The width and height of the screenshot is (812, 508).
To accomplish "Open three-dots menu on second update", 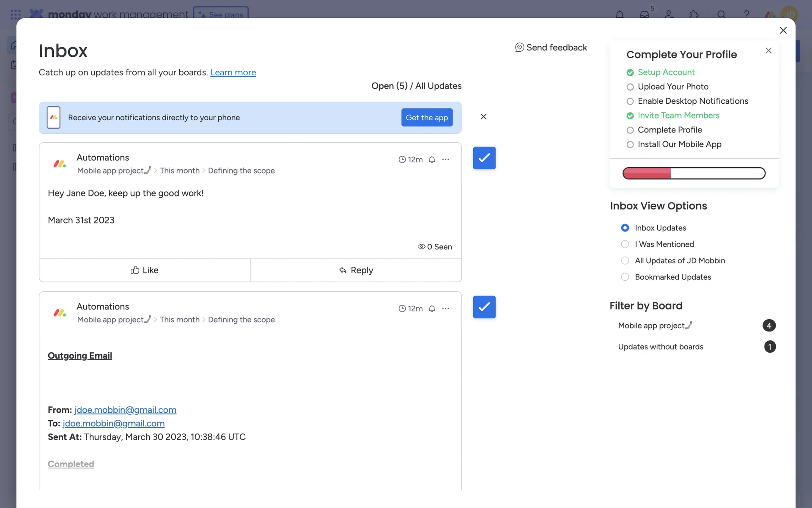I will point(445,309).
